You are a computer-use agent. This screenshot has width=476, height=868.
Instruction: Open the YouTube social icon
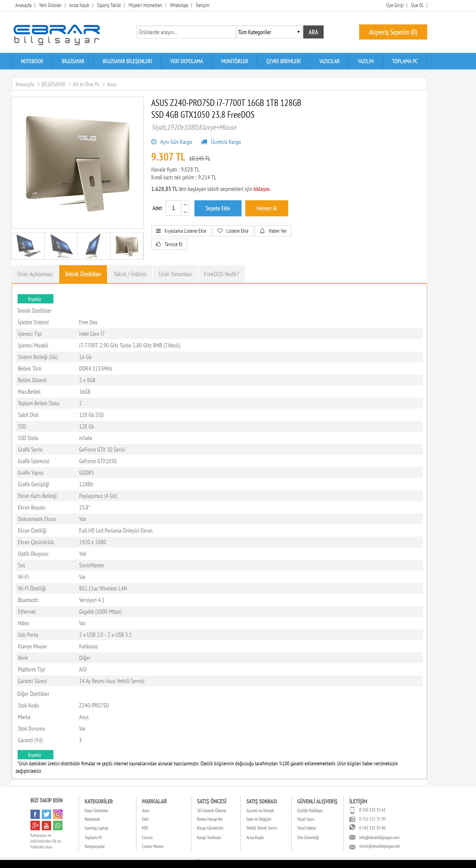coord(47,825)
